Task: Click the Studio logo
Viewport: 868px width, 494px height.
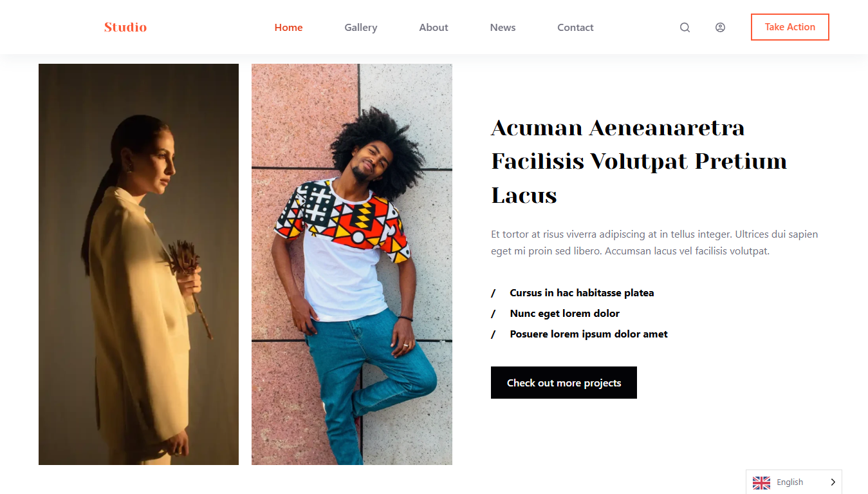Action: click(x=125, y=27)
